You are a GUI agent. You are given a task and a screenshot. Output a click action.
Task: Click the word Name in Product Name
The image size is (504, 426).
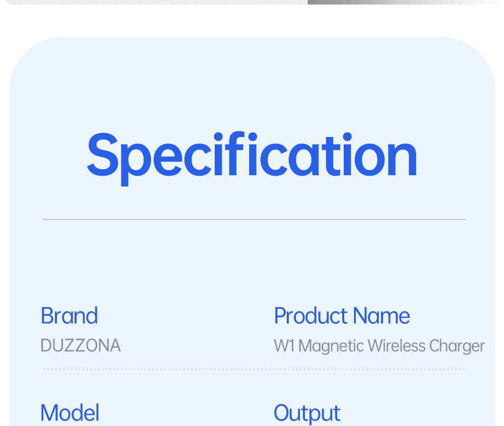pos(381,316)
